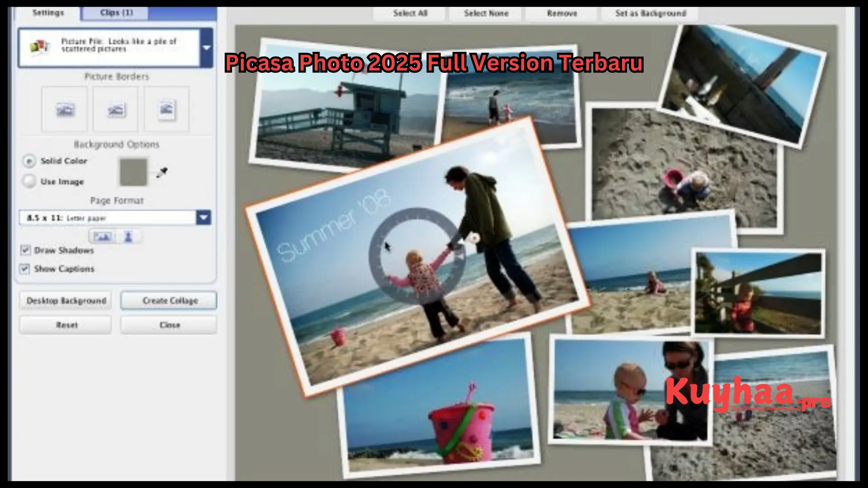868x488 pixels.
Task: Click the Create Collage button
Action: pos(169,300)
